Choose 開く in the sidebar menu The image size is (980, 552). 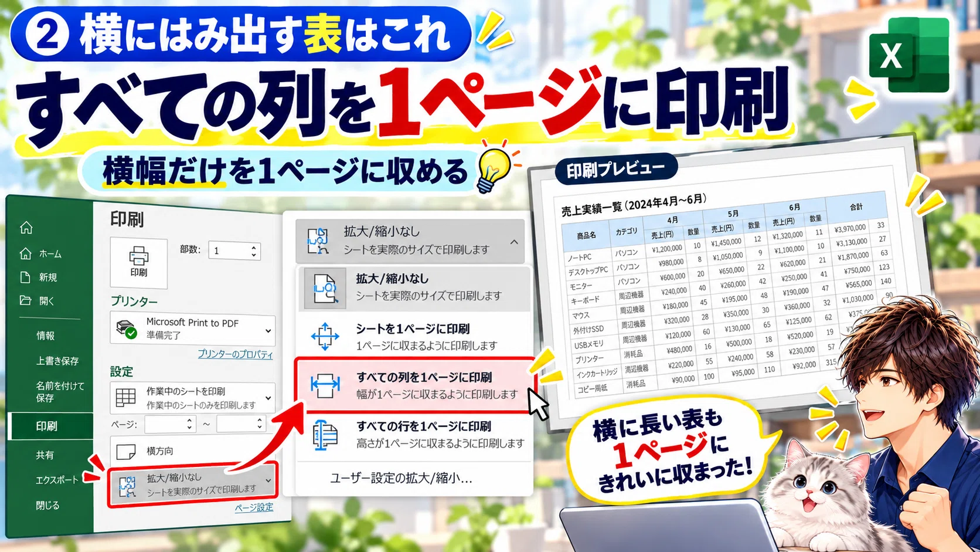pyautogui.click(x=37, y=301)
